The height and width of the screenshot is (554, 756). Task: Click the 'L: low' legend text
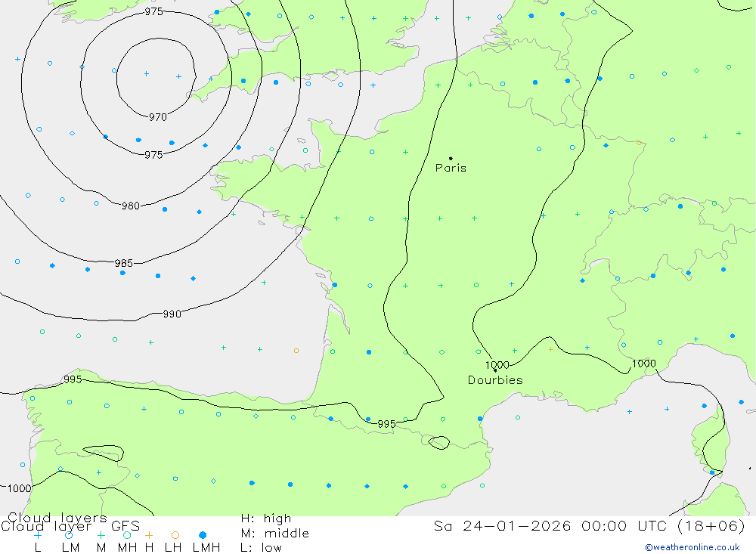(261, 548)
